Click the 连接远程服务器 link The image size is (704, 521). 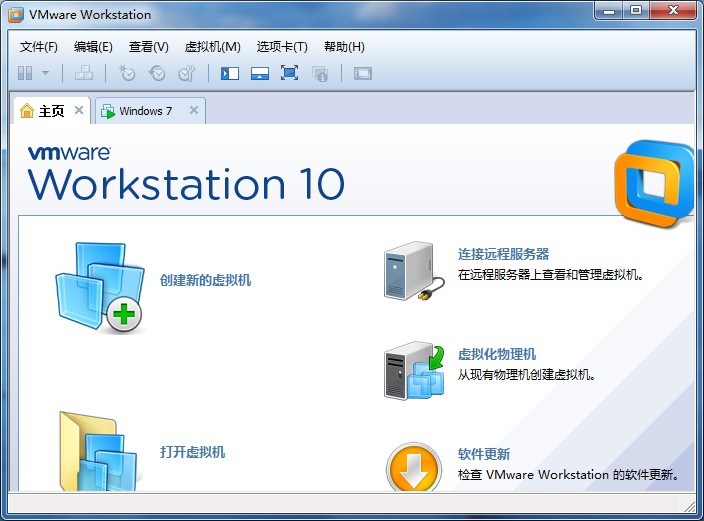coord(503,254)
